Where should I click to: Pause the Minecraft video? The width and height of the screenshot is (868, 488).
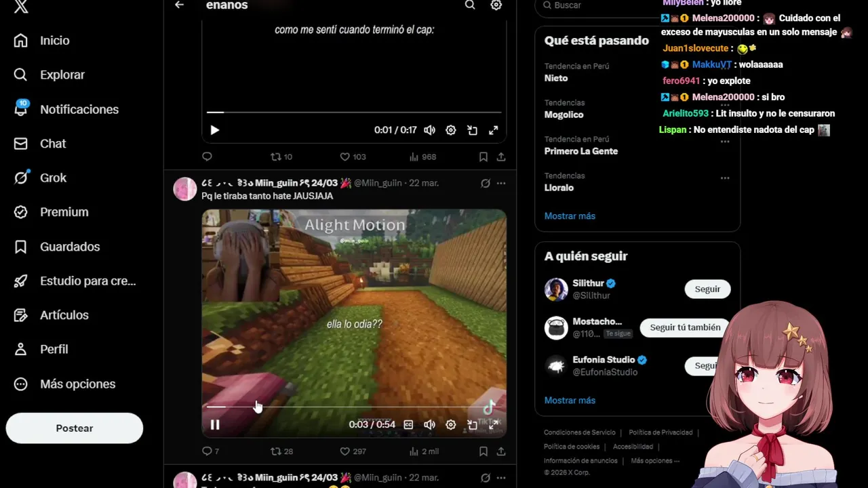(x=215, y=425)
